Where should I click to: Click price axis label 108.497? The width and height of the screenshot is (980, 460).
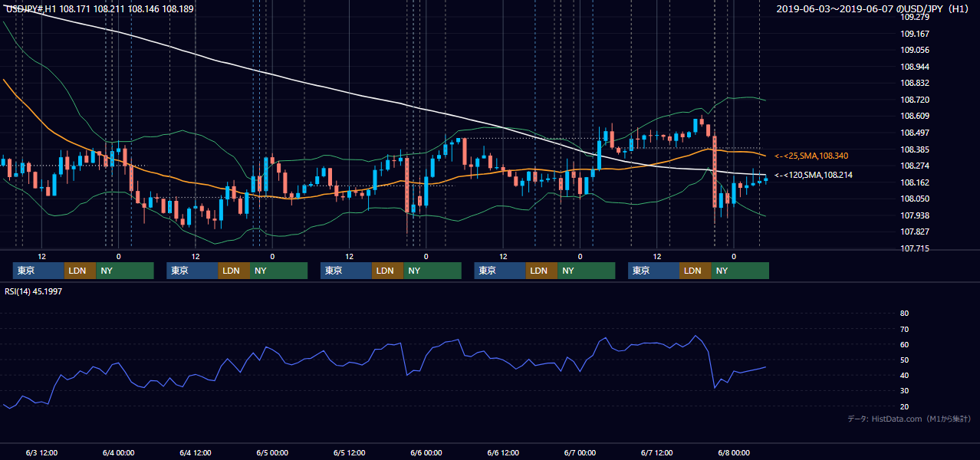point(915,133)
